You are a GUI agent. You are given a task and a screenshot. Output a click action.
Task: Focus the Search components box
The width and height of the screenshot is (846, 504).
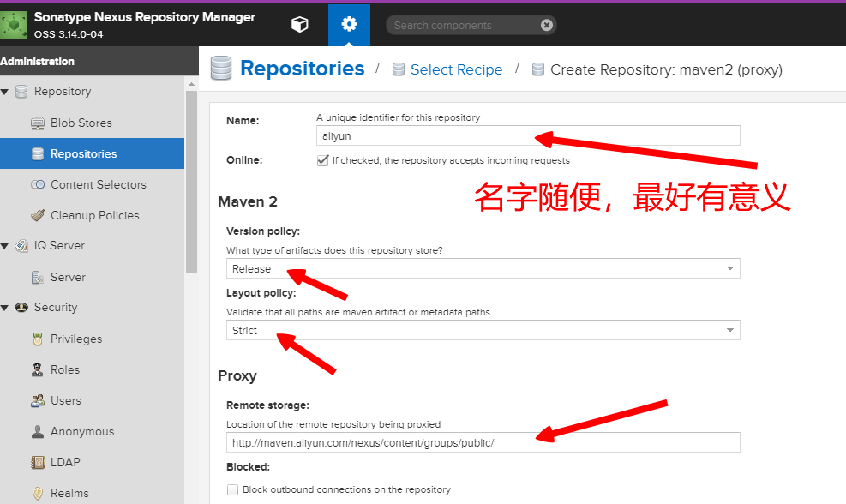(465, 25)
